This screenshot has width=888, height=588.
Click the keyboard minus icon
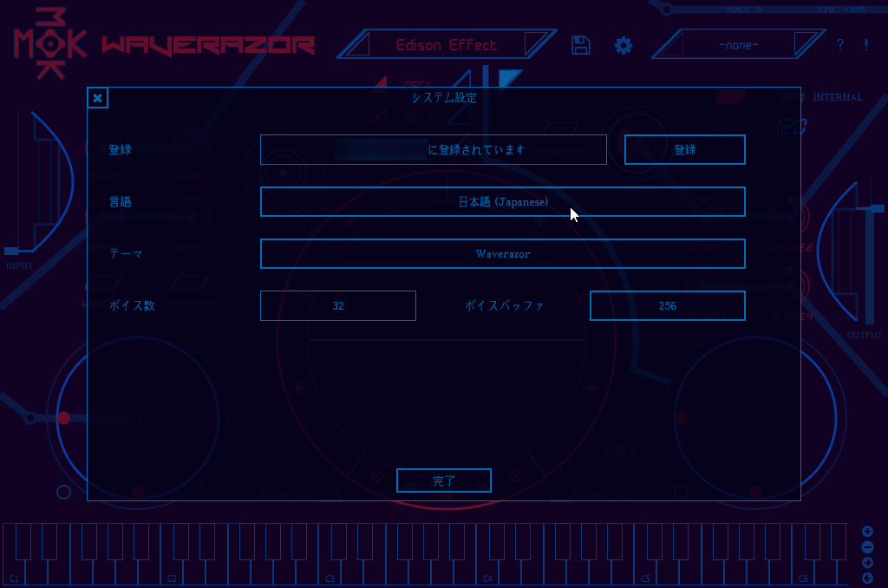[x=867, y=547]
